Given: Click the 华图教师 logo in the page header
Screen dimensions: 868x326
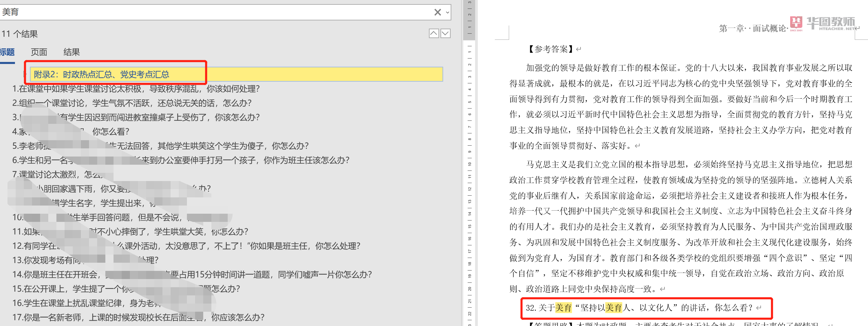Looking at the screenshot, I should tap(822, 24).
